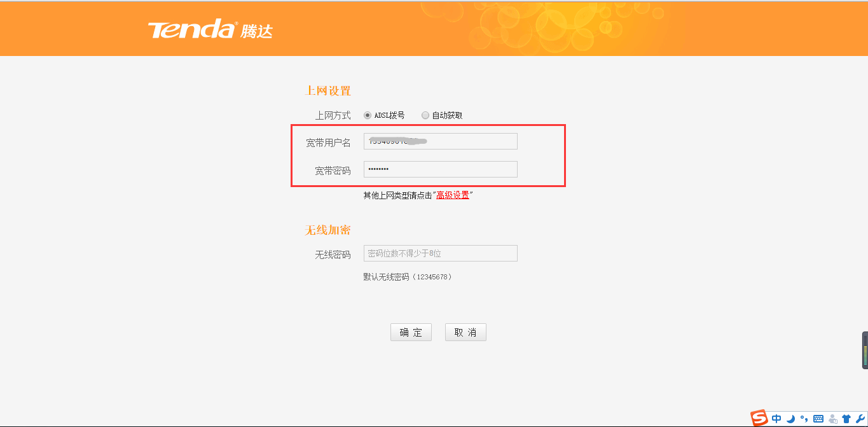The width and height of the screenshot is (868, 427).
Task: Click the 宽带用户名 input field
Action: [x=440, y=141]
